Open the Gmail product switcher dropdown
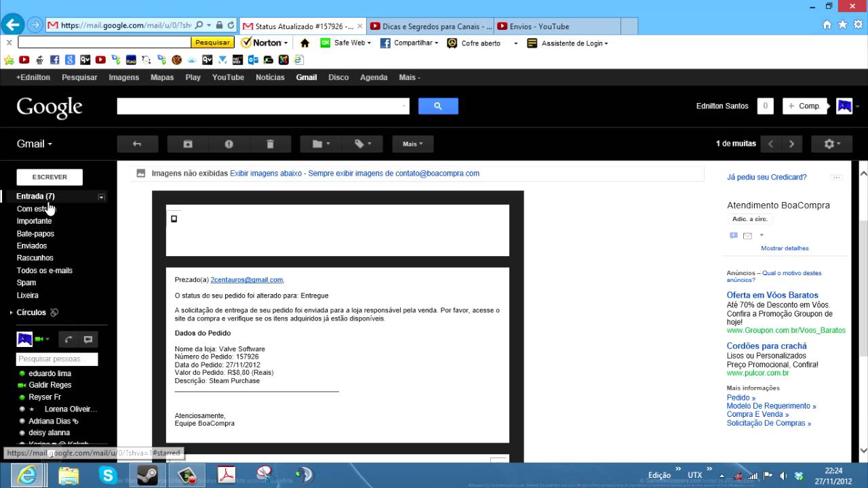 click(x=35, y=144)
